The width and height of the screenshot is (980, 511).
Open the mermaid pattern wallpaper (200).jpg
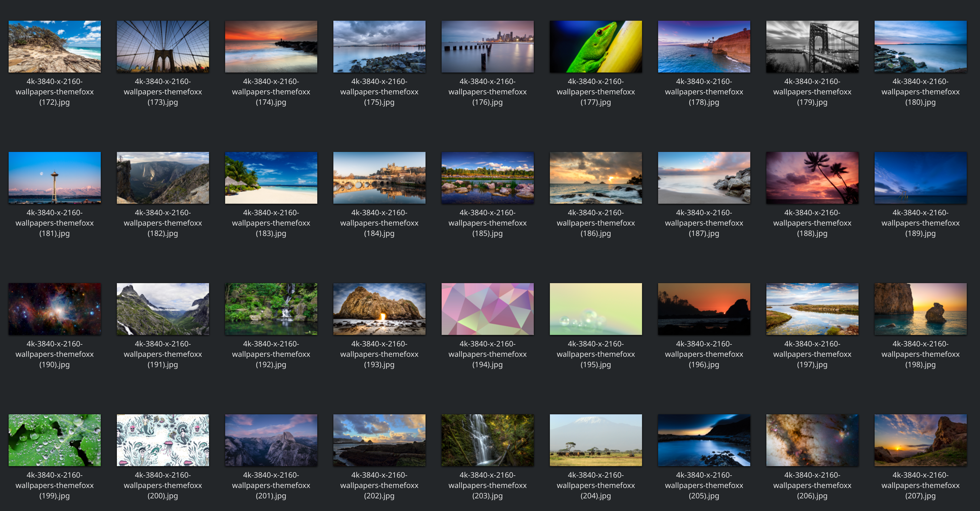(x=162, y=440)
